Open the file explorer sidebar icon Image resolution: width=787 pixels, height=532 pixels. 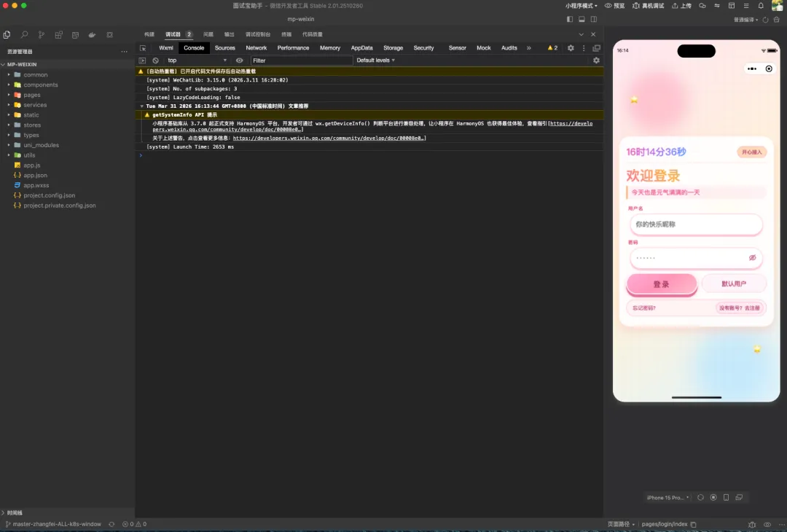tap(7, 35)
